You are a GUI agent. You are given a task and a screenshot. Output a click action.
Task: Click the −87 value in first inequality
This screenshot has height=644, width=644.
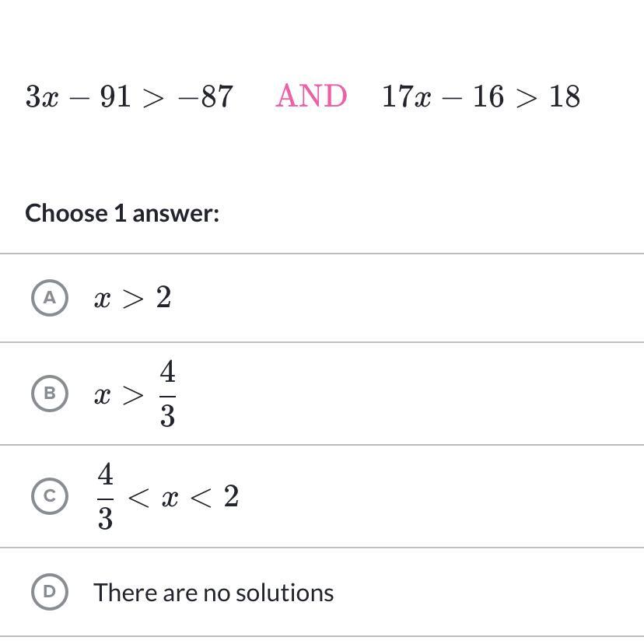(206, 97)
